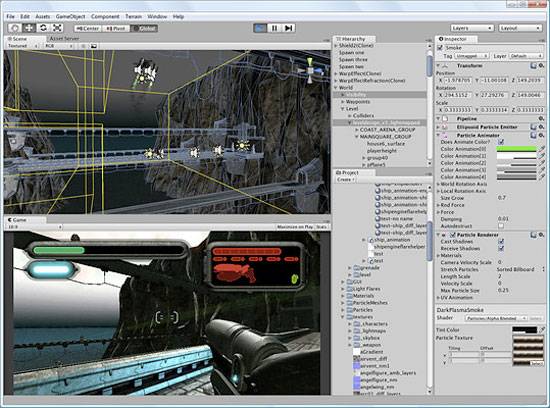550x408 pixels.
Task: Toggle the Smoke object active checkbox
Action: pos(440,48)
